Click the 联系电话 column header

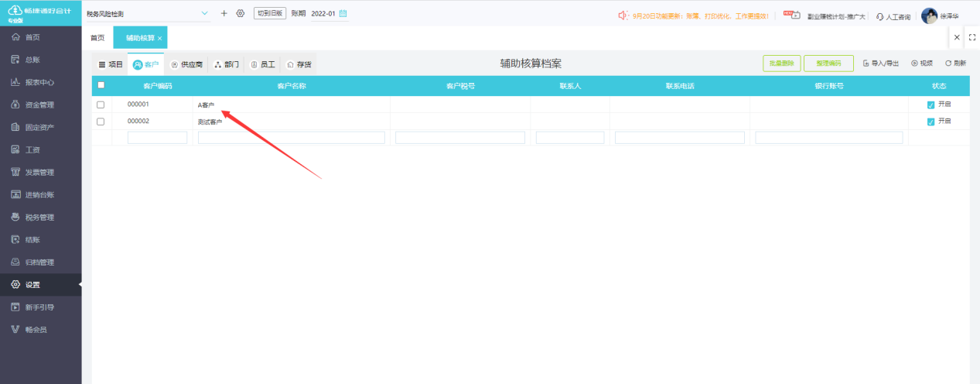pos(680,86)
